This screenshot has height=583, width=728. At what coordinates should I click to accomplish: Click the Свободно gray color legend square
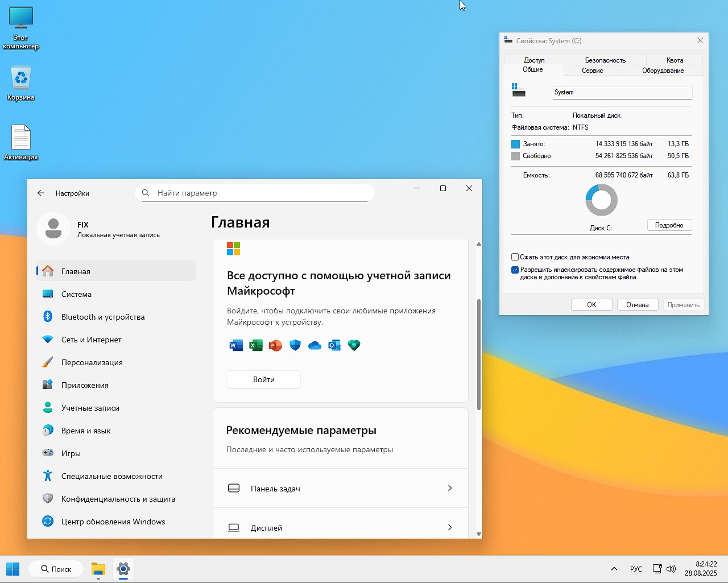[516, 156]
